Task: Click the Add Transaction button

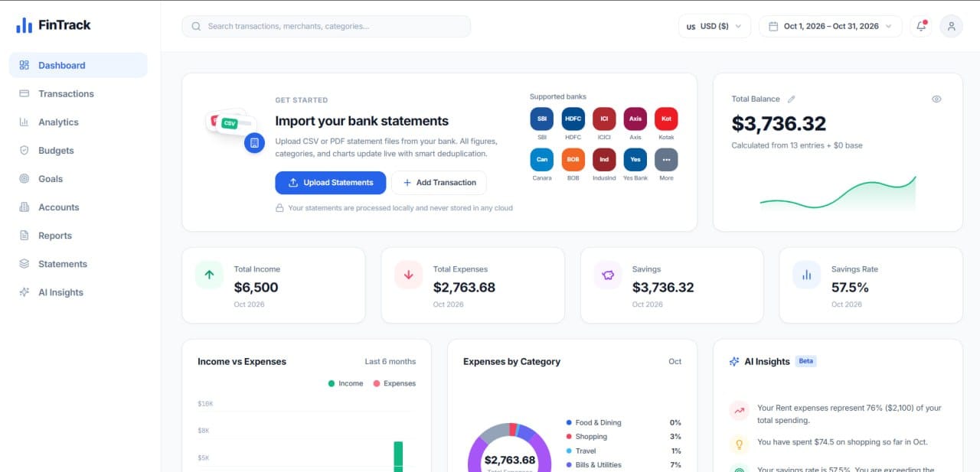Action: point(439,183)
